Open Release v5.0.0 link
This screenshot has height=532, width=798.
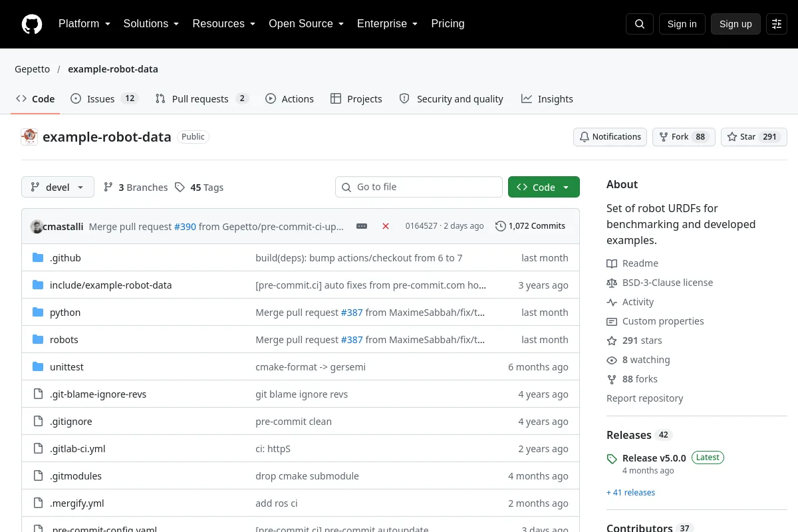(654, 458)
